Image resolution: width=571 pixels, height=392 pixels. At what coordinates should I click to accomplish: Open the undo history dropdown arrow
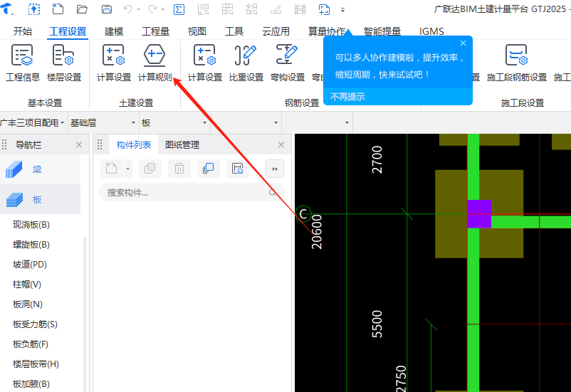click(138, 10)
